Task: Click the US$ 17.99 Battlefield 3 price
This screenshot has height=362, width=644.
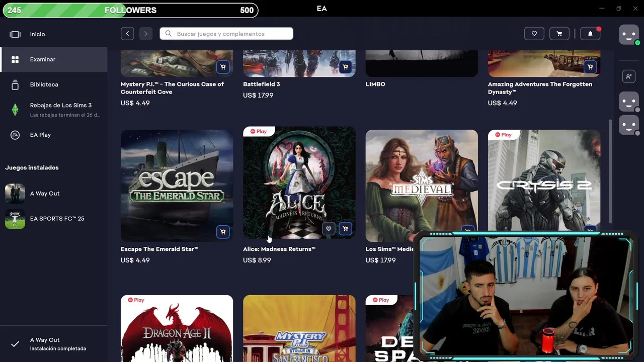Action: click(258, 95)
